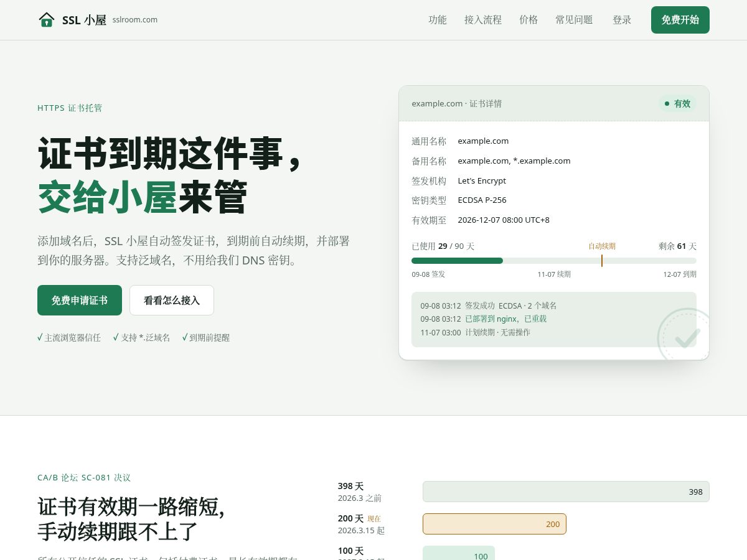Click the 通用名称 value example.com
This screenshot has height=560, width=747.
(483, 141)
